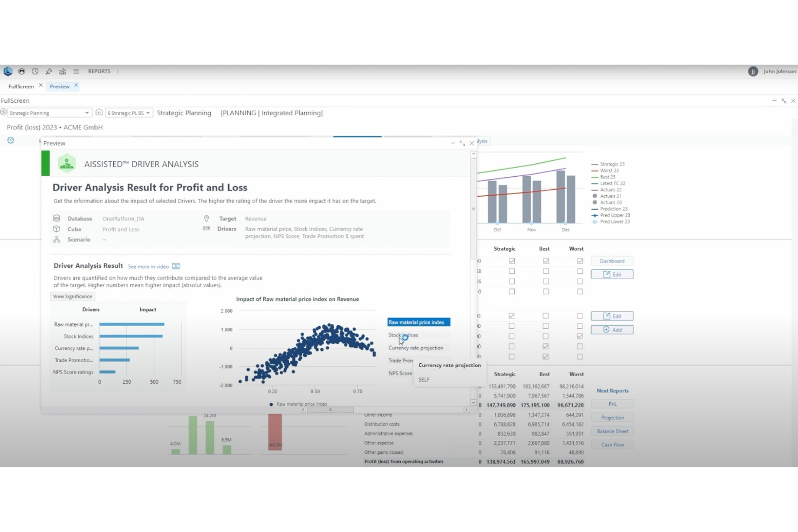
Task: Click the AISSISTED Driver Analysis green logo icon
Action: click(67, 163)
